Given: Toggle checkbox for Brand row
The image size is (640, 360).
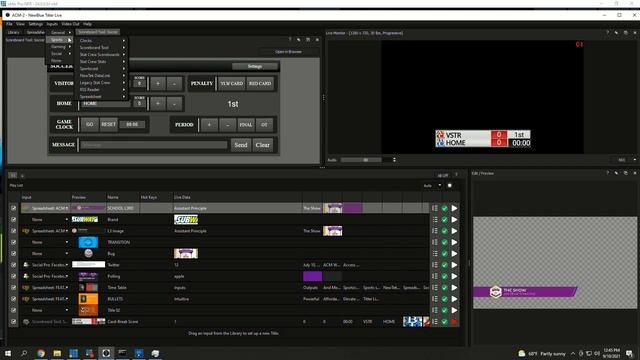Looking at the screenshot, I should [13, 220].
